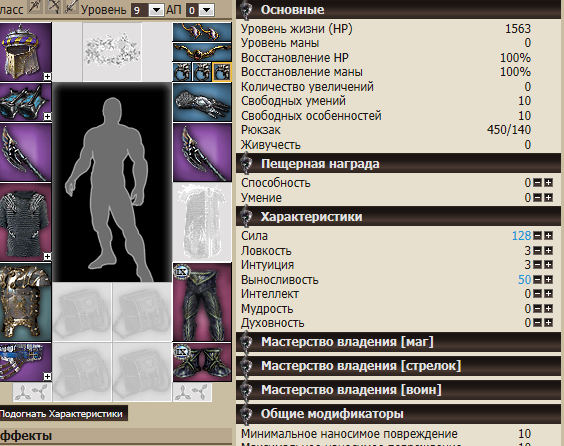The width and height of the screenshot is (564, 446).
Task: Open the Уровень level dropdown
Action: tap(156, 10)
